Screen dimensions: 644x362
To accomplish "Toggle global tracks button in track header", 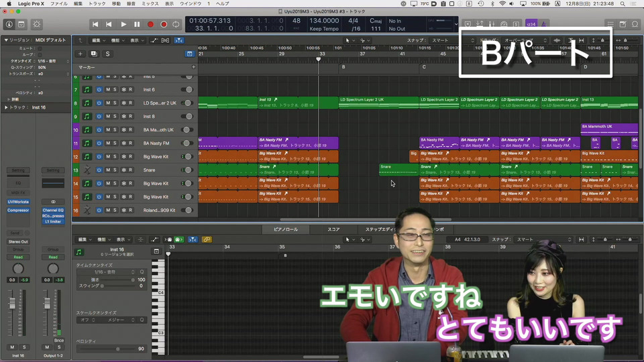I will [189, 54].
